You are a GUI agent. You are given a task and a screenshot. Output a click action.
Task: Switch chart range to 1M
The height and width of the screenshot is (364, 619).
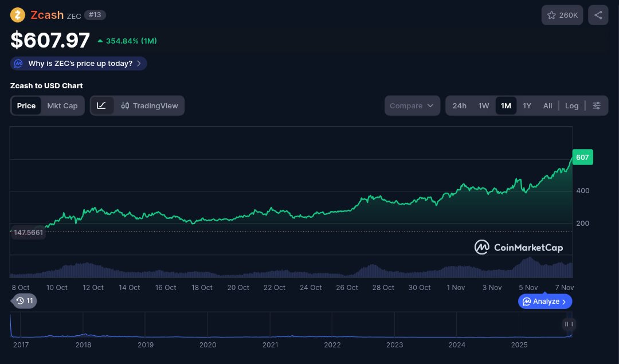coord(506,106)
